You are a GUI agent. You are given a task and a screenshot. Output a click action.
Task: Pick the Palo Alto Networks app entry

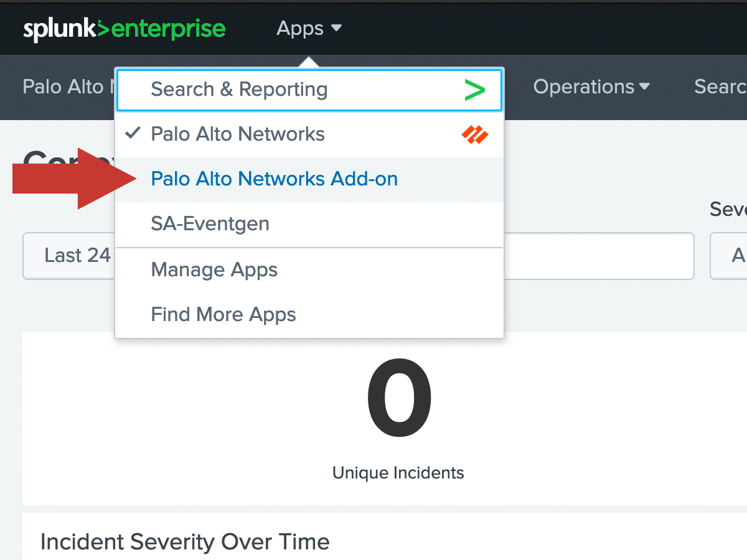pyautogui.click(x=238, y=134)
